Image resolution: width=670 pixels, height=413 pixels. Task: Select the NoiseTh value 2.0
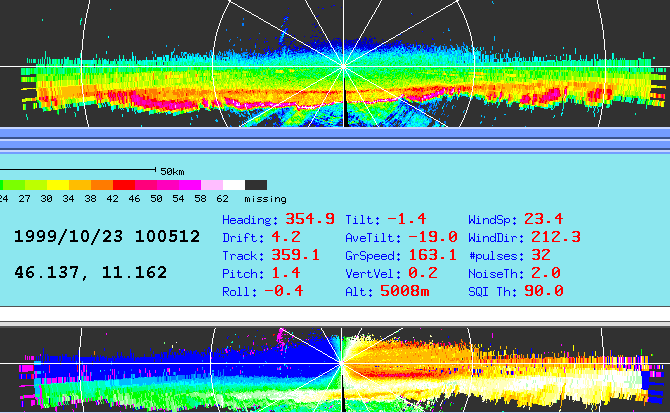[546, 273]
